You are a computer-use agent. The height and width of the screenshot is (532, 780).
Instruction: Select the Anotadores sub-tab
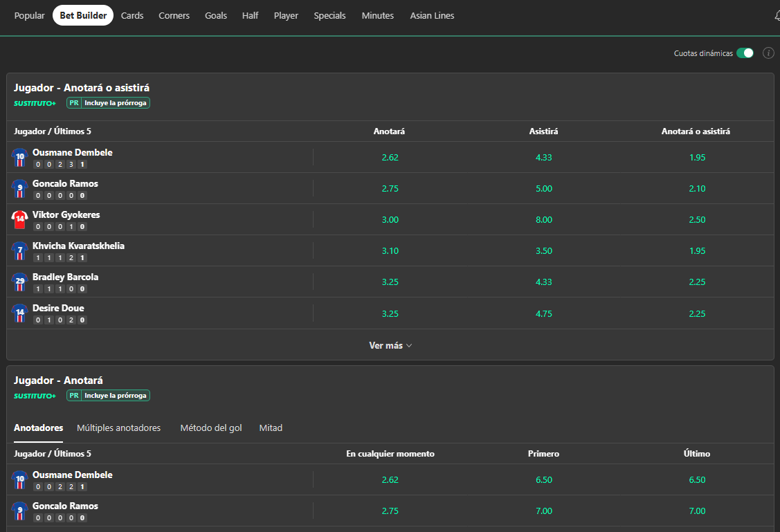pos(38,428)
